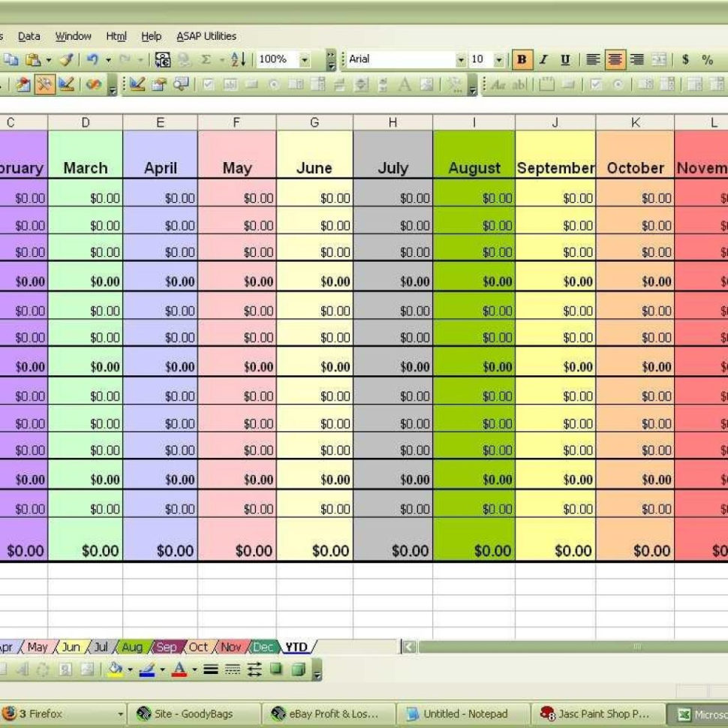
Task: Toggle the Shadow style on drawing toolbar
Action: pyautogui.click(x=276, y=669)
